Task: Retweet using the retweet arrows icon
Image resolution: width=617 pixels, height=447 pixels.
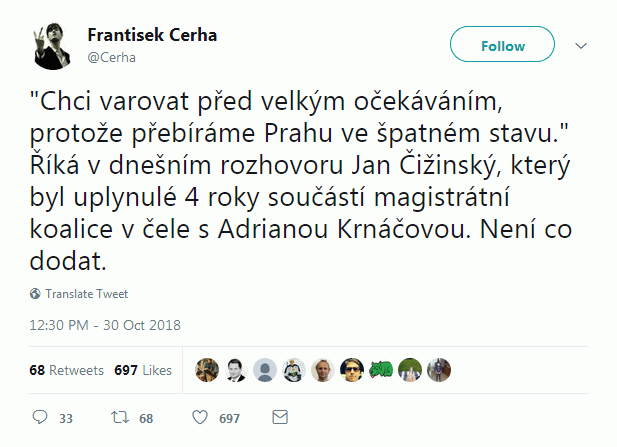Action: tap(117, 417)
